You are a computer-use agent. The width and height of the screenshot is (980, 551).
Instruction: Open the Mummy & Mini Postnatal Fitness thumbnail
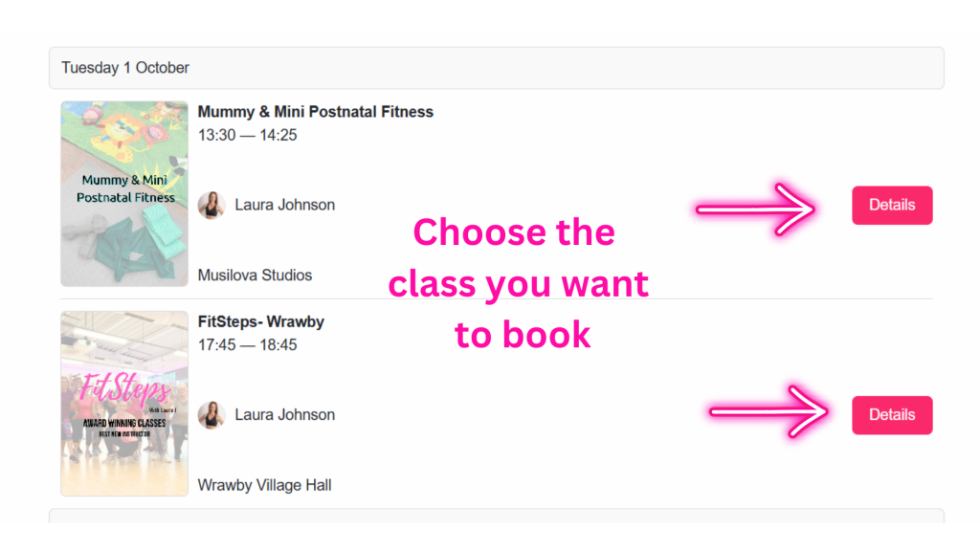124,194
